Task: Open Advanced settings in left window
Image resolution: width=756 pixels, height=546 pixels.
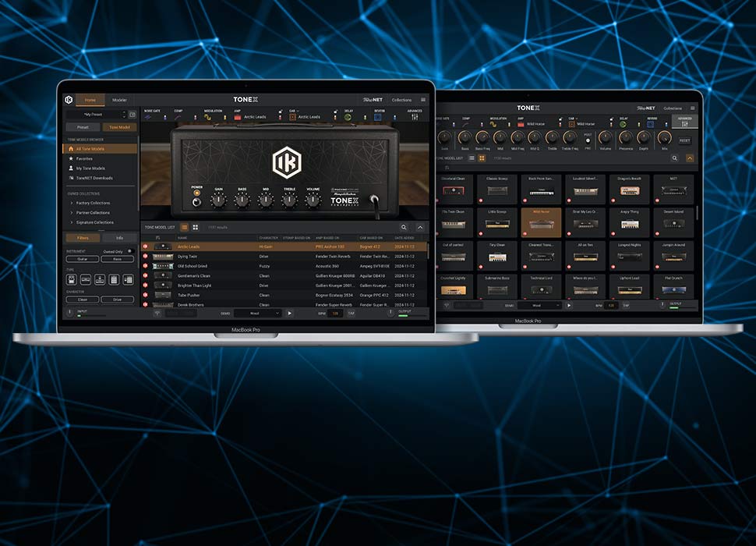Action: click(x=414, y=115)
